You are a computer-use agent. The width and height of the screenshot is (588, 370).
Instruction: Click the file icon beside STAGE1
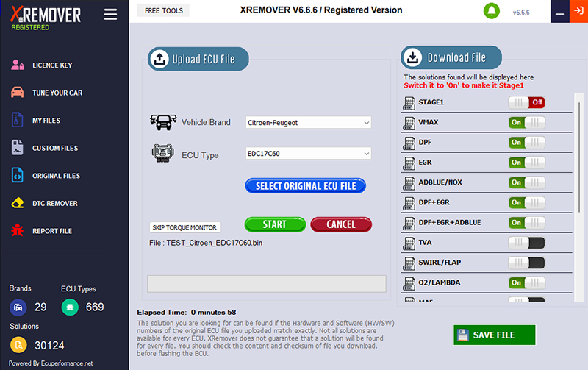coord(409,103)
